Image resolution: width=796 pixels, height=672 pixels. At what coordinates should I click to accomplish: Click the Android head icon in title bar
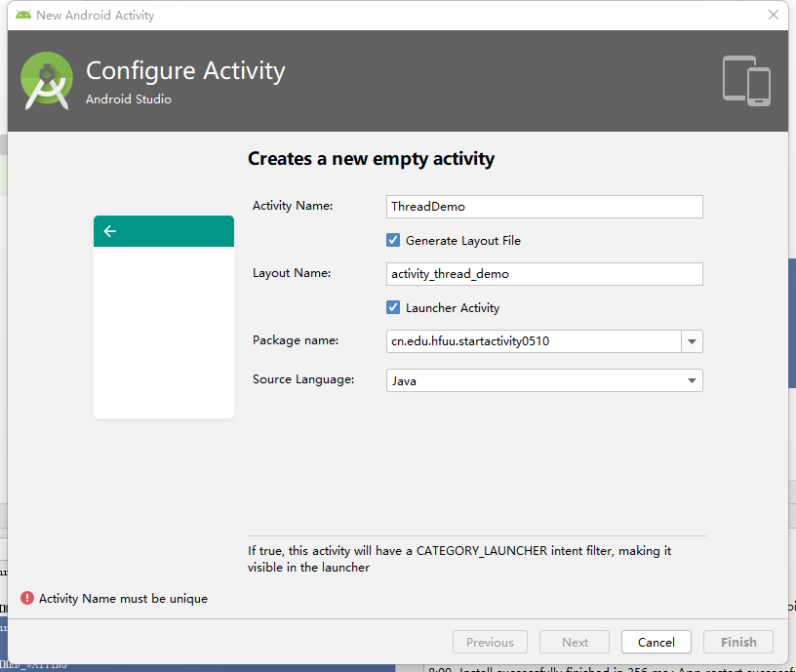23,15
